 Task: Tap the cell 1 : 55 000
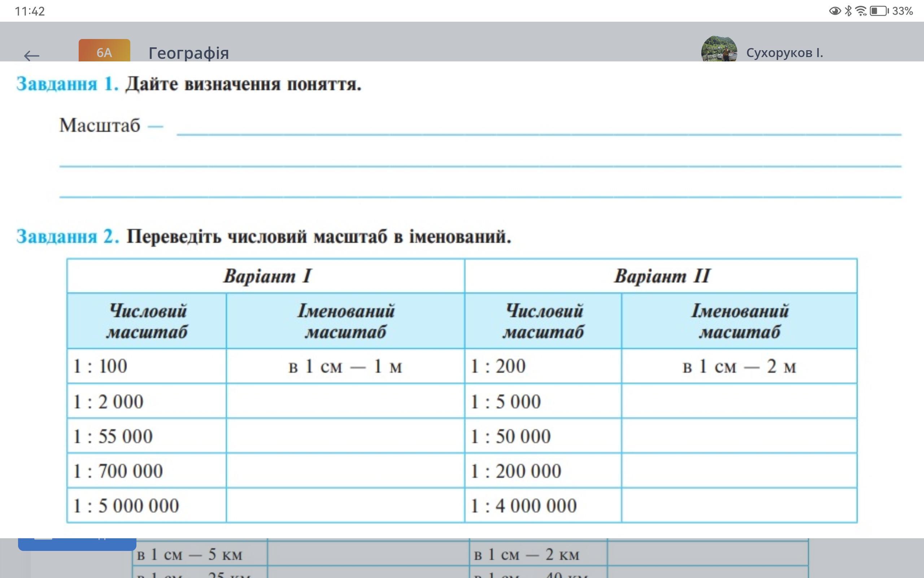147,436
